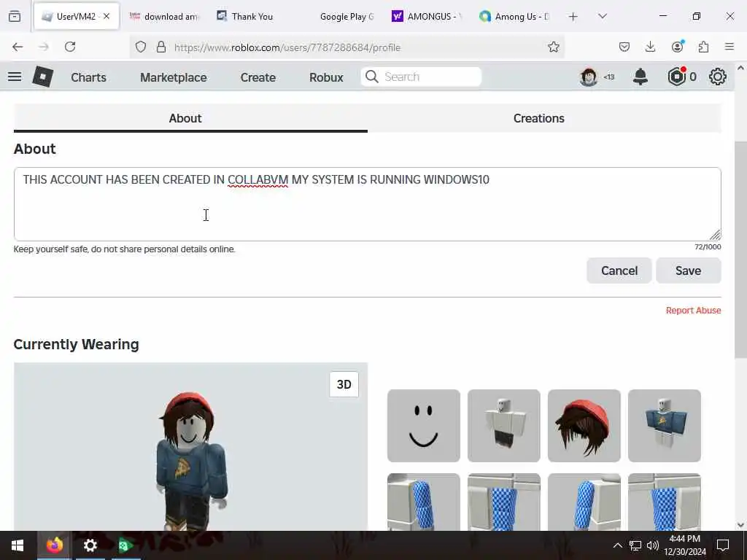Screen dimensions: 747x560
Task: Open the Firefox application menu
Action: (729, 47)
